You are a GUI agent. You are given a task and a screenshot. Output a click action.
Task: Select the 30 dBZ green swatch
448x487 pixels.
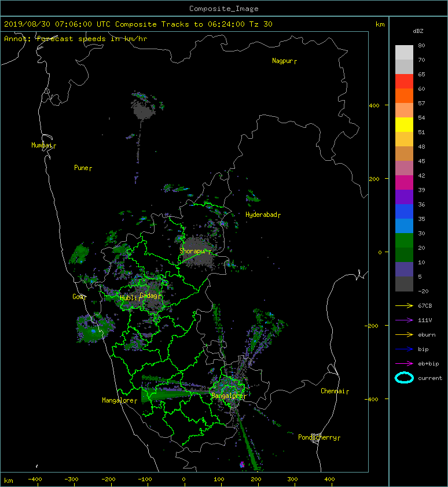coord(404,240)
